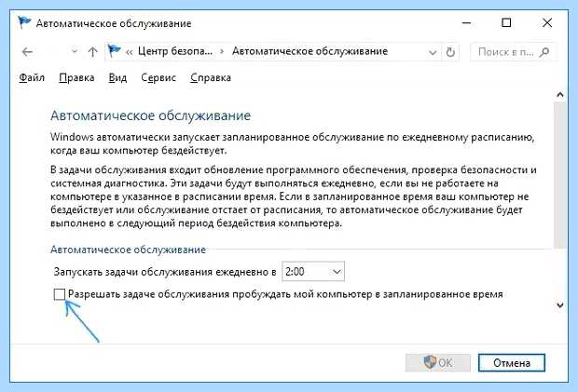
Task: Click the OK button with shield
Action: [x=438, y=363]
